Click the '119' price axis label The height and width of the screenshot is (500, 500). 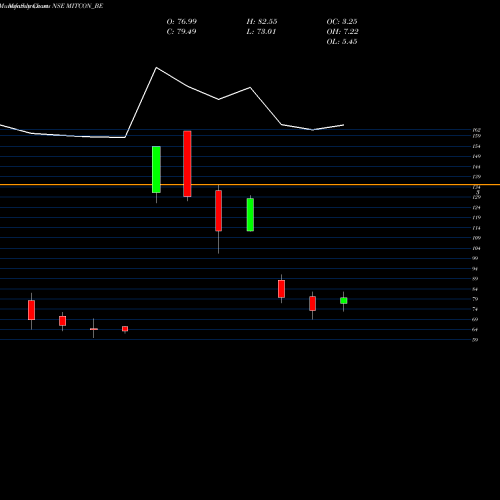(476, 218)
